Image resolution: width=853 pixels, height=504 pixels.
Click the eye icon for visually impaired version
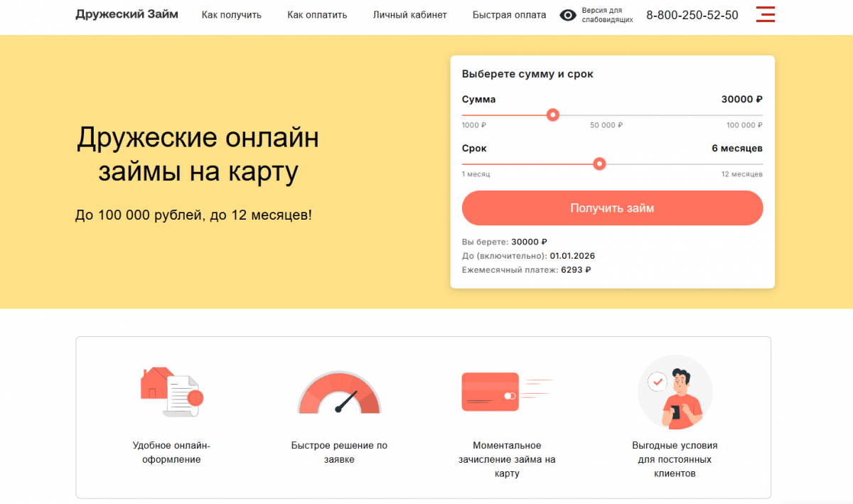coord(568,15)
